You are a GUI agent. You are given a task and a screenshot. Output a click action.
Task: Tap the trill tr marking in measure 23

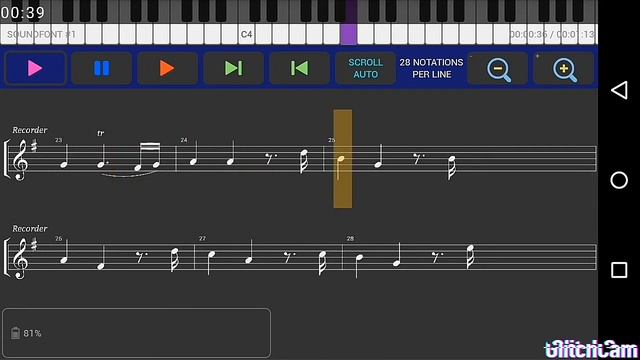coord(101,133)
